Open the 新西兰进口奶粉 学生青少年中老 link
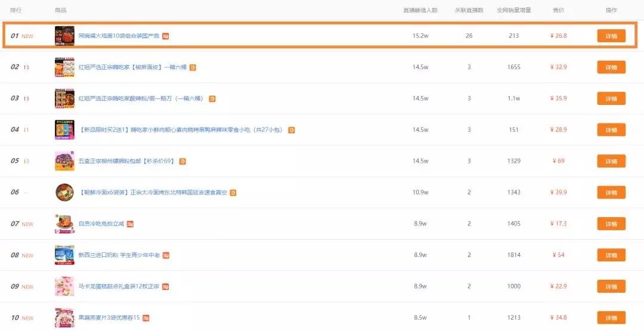 [x=119, y=255]
